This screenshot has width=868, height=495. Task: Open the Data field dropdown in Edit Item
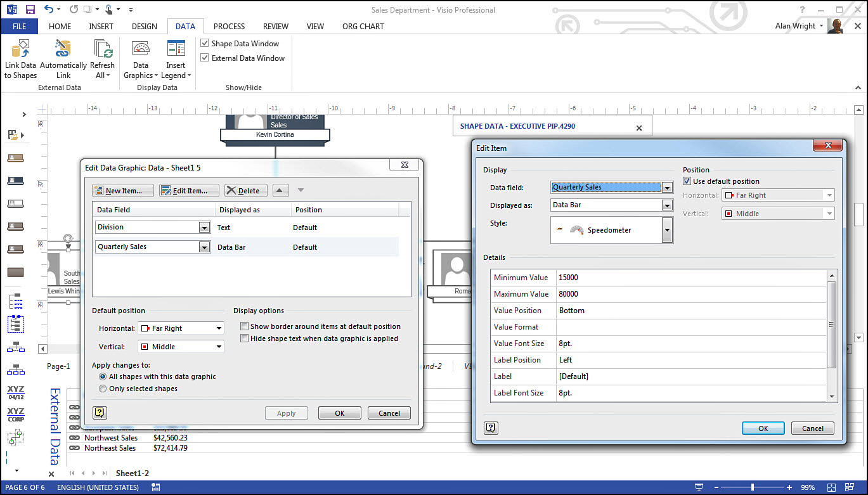666,188
